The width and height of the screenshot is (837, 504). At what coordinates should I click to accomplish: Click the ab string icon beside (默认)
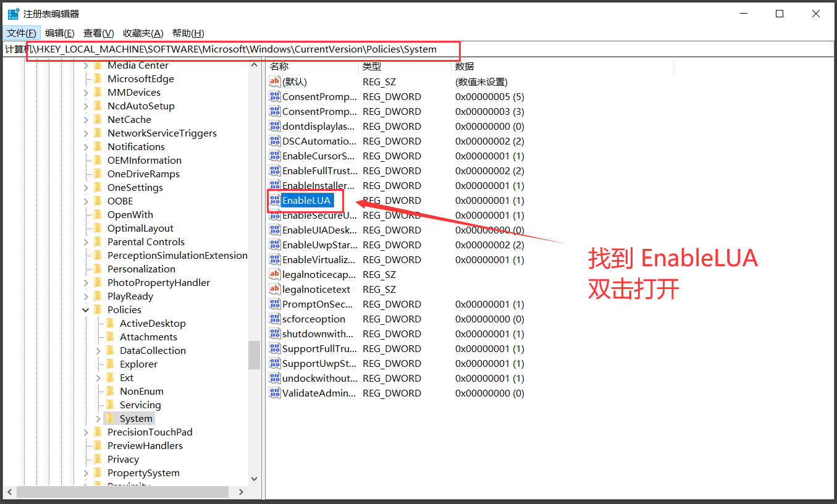tap(274, 81)
